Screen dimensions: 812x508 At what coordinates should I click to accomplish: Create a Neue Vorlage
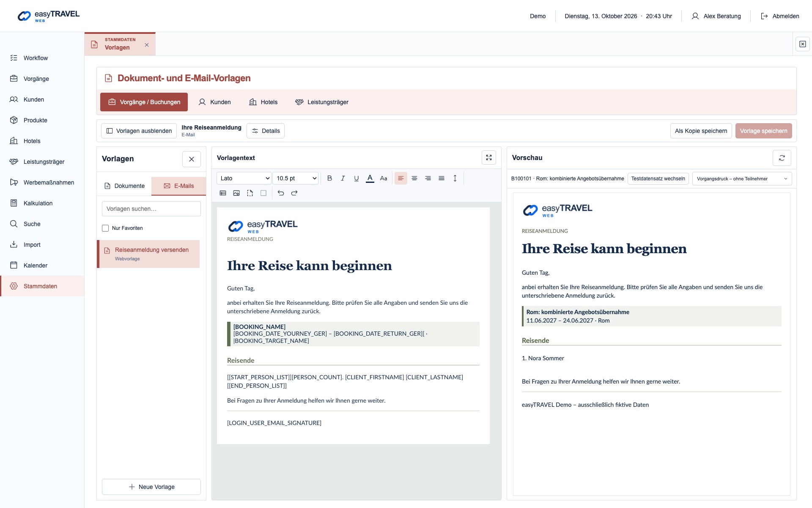tap(151, 487)
